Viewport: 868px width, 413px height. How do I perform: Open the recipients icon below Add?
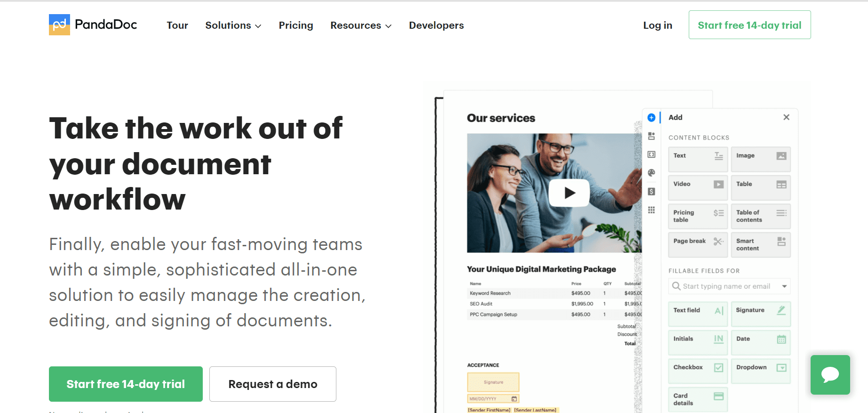pos(651,136)
